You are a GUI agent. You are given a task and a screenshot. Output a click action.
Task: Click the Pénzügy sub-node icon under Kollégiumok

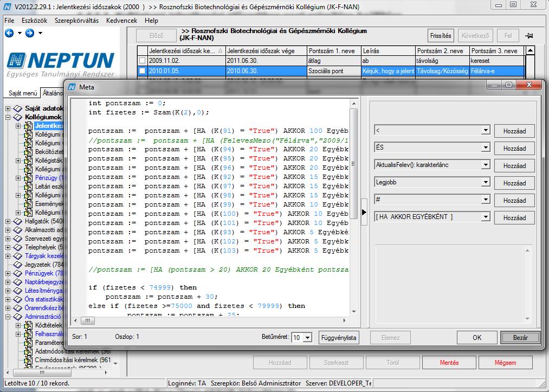click(28, 178)
